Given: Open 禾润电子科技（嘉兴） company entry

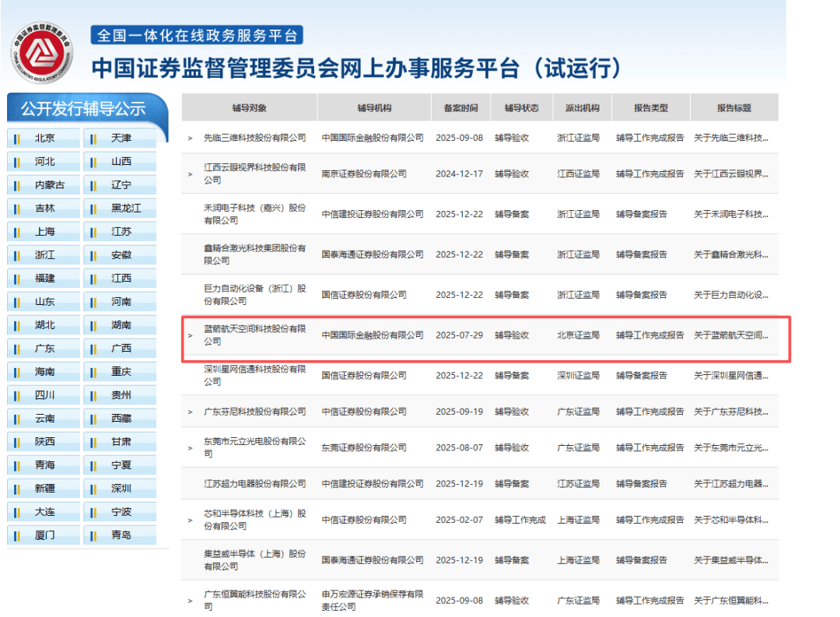Looking at the screenshot, I should 254,214.
